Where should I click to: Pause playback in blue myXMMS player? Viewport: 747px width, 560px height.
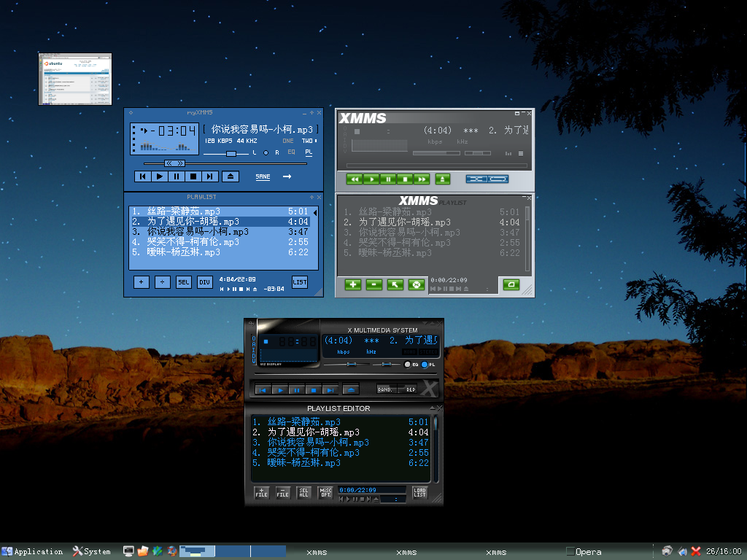click(177, 176)
